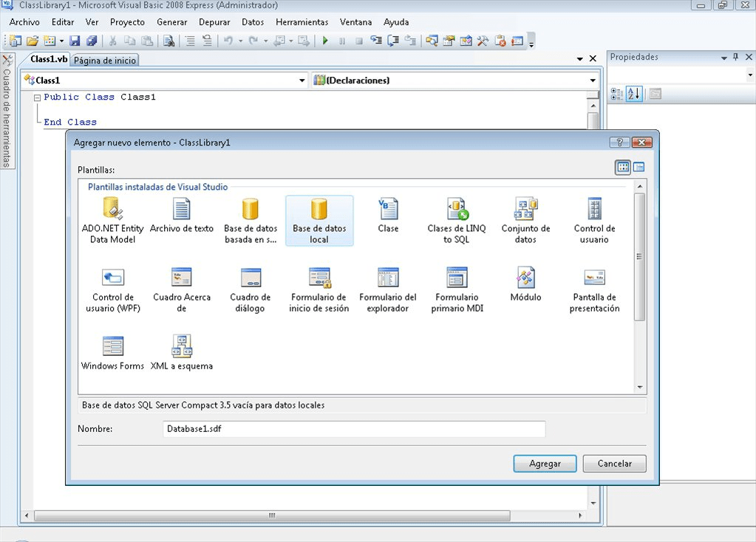Screen dimensions: 756x542
Task: Click the Add New Item toolbar icon
Action: tap(50, 41)
